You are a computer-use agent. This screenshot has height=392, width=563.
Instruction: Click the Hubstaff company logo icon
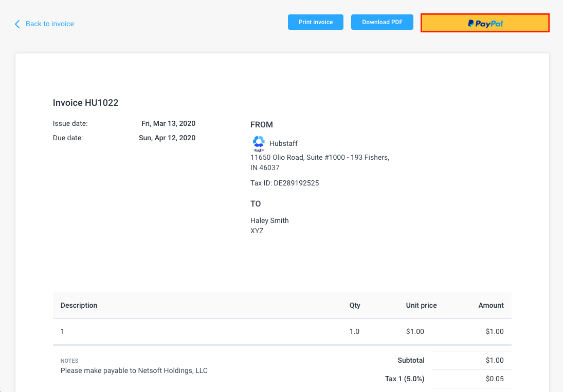[258, 142]
